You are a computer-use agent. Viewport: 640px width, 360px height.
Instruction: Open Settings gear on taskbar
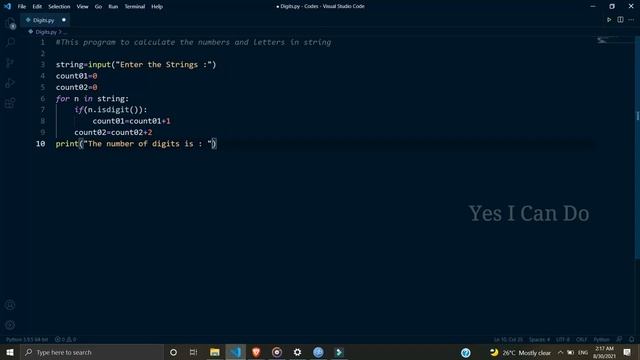click(298, 352)
